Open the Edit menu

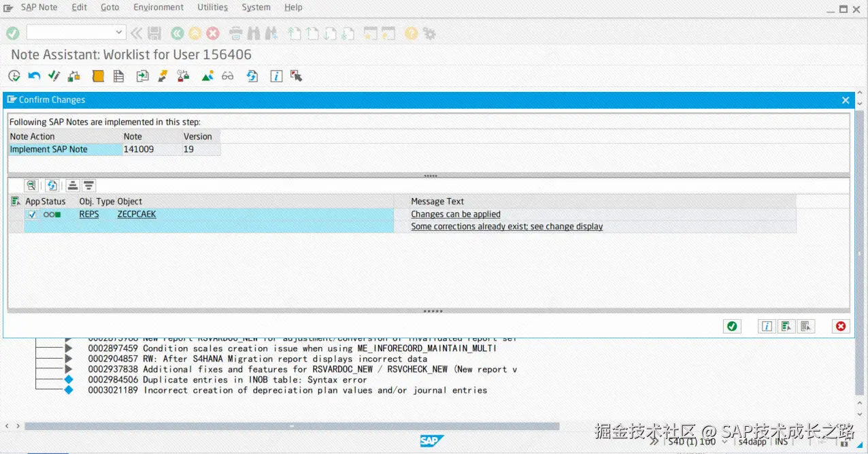point(80,7)
